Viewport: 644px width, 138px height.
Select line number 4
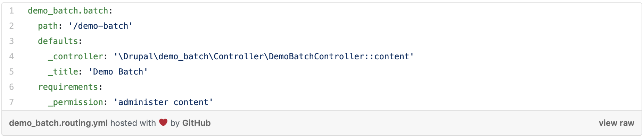(x=11, y=57)
